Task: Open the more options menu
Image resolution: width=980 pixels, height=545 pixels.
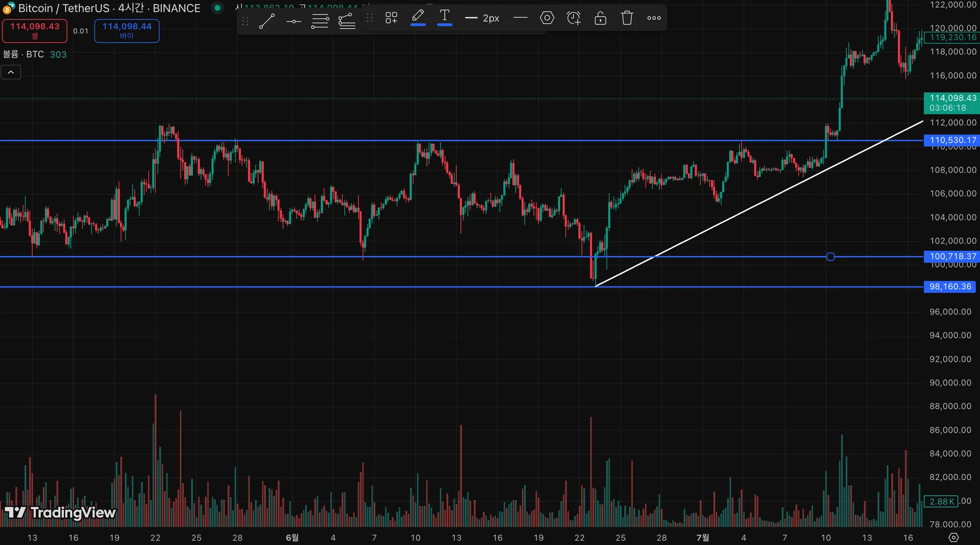Action: 654,18
